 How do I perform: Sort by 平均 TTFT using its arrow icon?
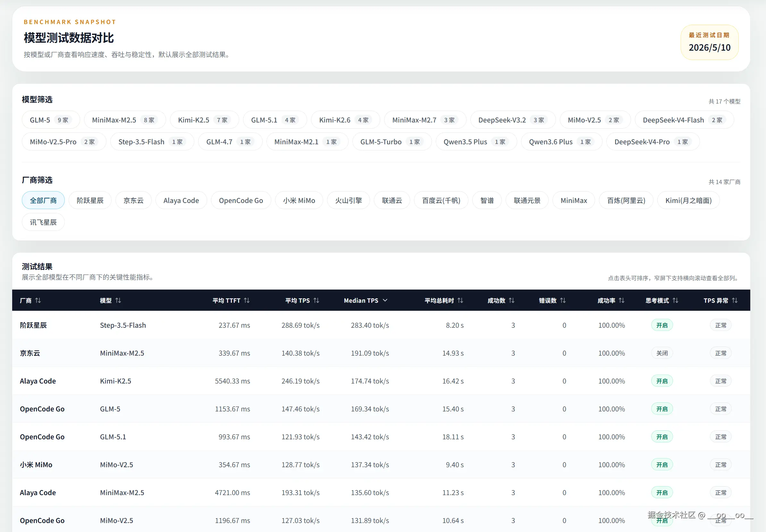coord(247,300)
